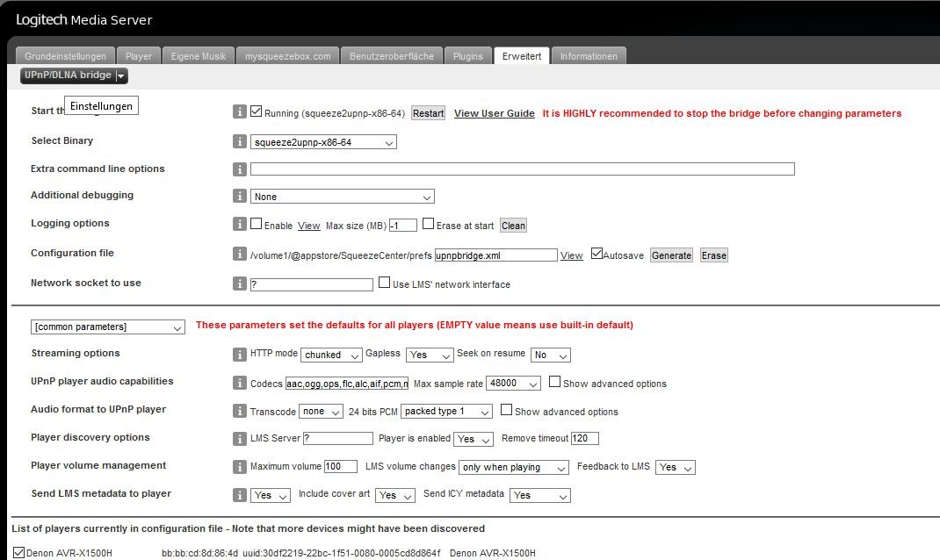Click info icon for Logging options
The height and width of the screenshot is (560, 940).
239,225
